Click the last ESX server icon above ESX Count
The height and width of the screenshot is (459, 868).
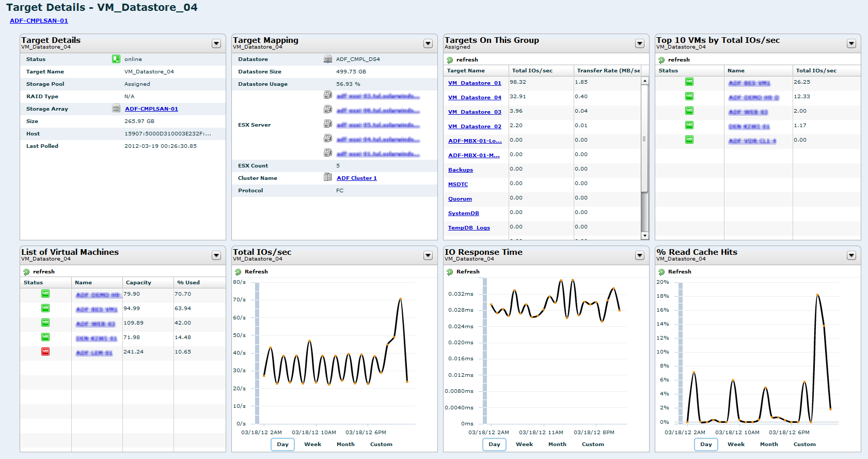pyautogui.click(x=328, y=153)
